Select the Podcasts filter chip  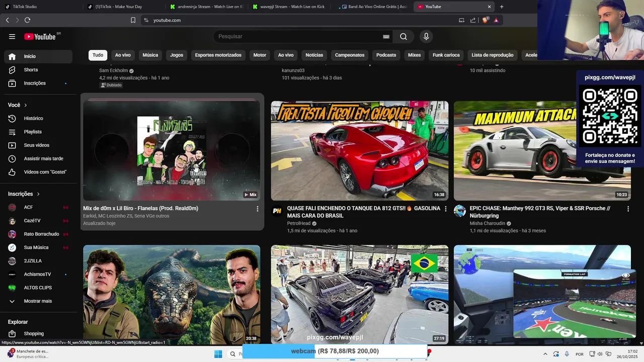tap(386, 55)
